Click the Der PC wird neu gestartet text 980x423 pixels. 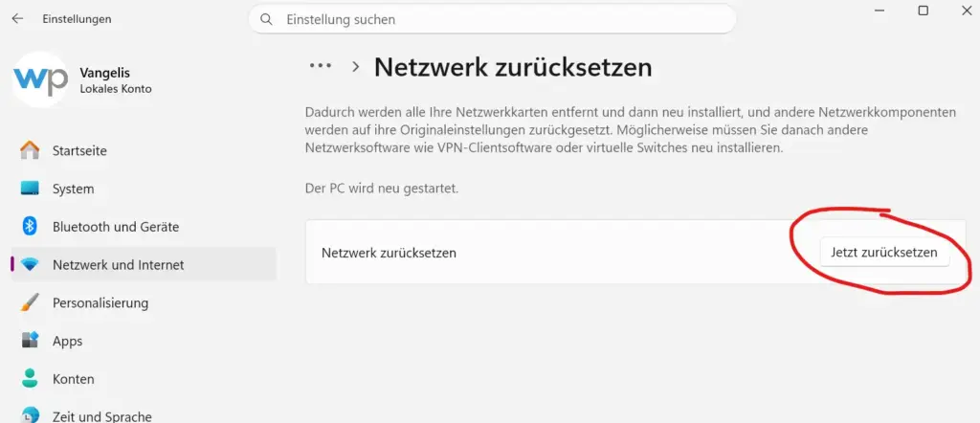(382, 189)
